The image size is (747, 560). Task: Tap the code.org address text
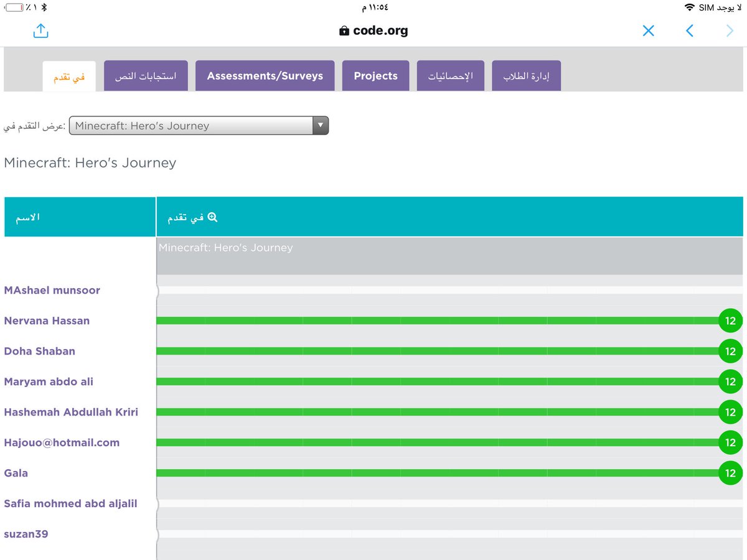click(380, 30)
